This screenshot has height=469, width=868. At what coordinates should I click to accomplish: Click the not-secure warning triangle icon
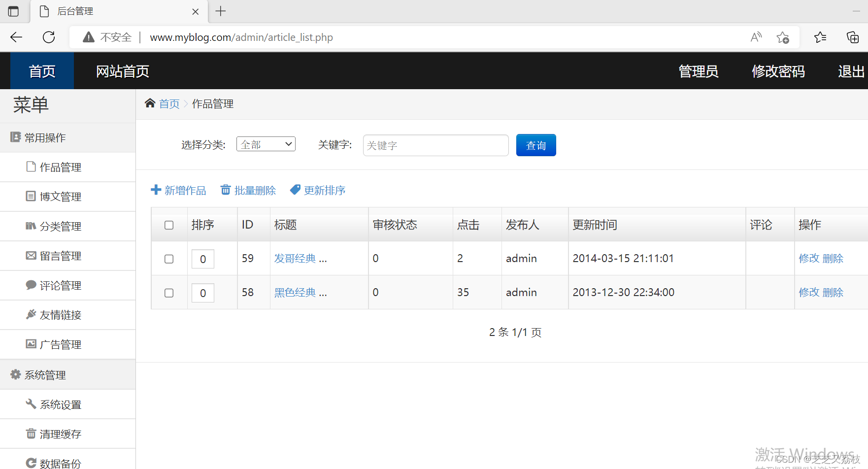[89, 37]
